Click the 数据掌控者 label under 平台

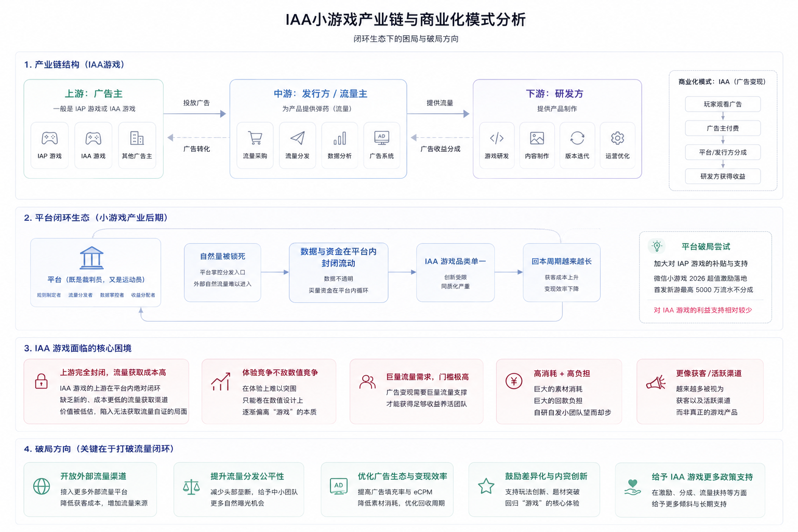[x=112, y=295]
